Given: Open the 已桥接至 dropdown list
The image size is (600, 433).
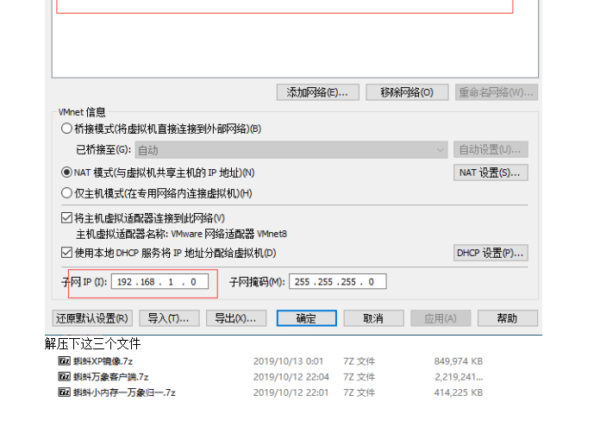Looking at the screenshot, I should click(x=292, y=150).
